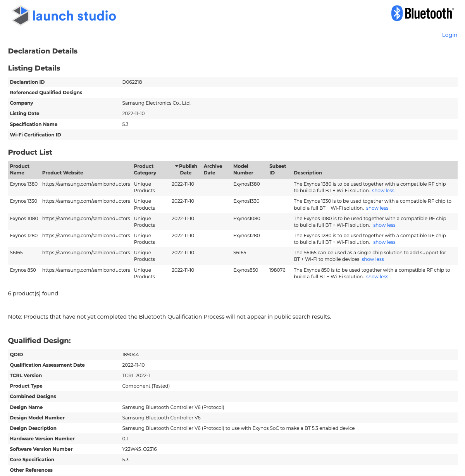Image resolution: width=465 pixels, height=476 pixels.
Task: Click the launch studio hexagon logo
Action: pyautogui.click(x=20, y=16)
